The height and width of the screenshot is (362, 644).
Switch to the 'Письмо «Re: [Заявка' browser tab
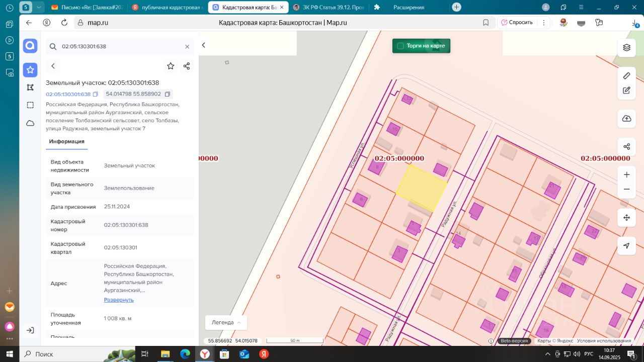(x=86, y=8)
